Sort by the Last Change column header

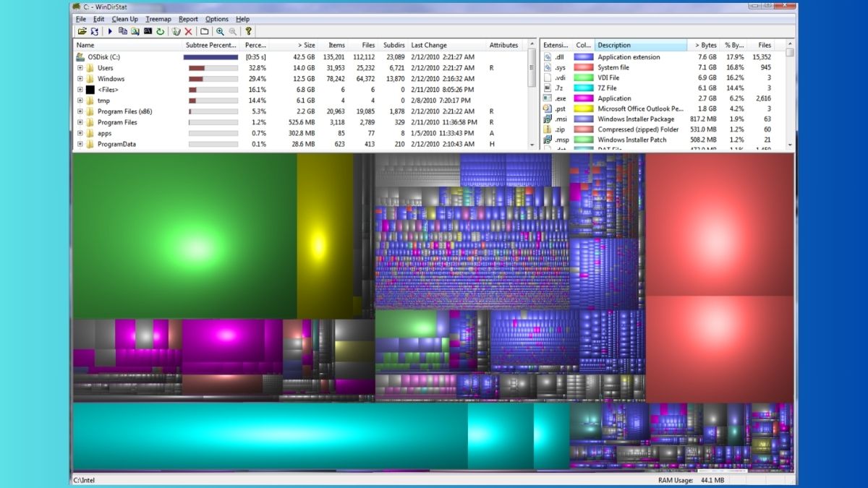tap(447, 45)
